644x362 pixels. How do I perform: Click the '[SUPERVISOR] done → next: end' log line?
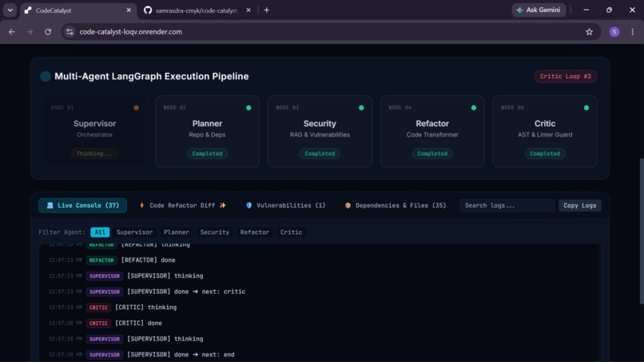pyautogui.click(x=181, y=355)
